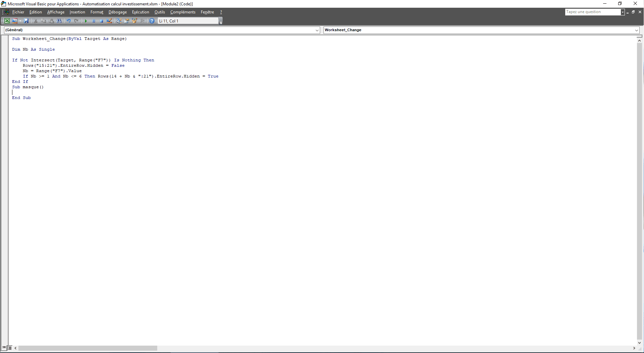Click the horizontal scrollbar thumb

click(x=88, y=348)
